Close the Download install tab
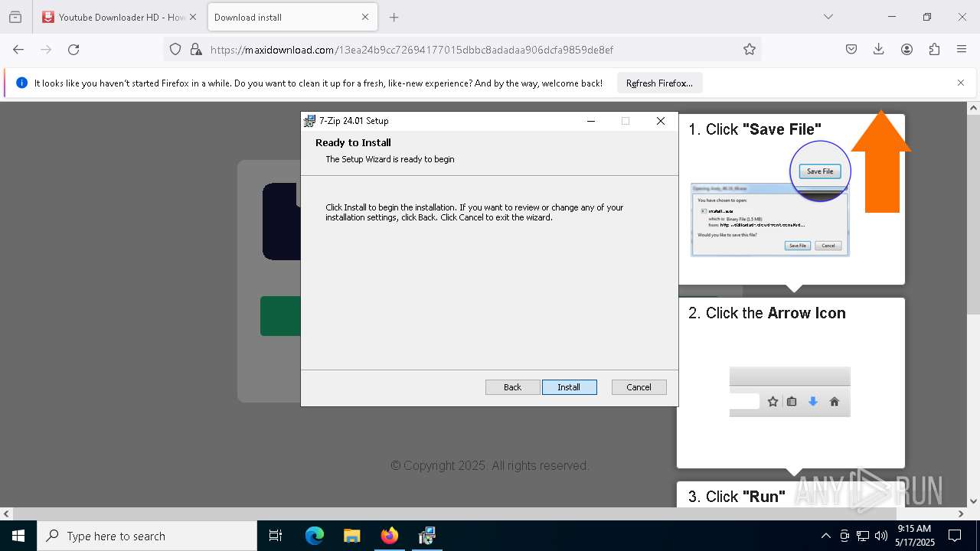 [x=364, y=17]
